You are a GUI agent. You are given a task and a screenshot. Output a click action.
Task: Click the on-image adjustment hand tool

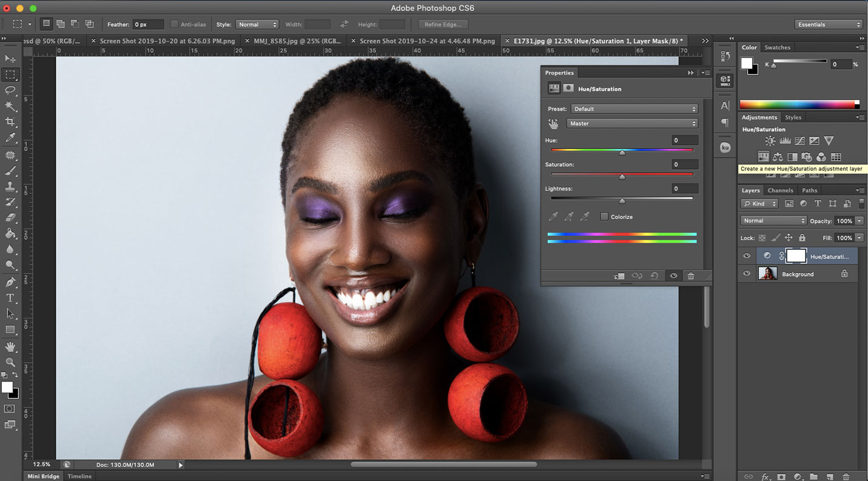click(x=553, y=124)
